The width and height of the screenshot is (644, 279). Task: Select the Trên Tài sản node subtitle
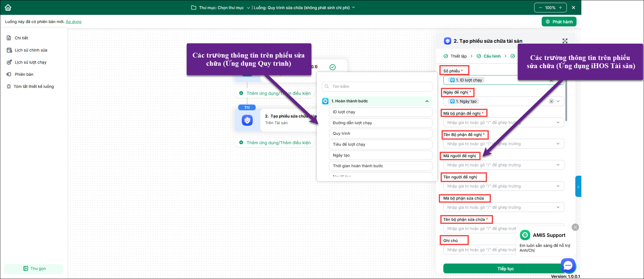(276, 123)
